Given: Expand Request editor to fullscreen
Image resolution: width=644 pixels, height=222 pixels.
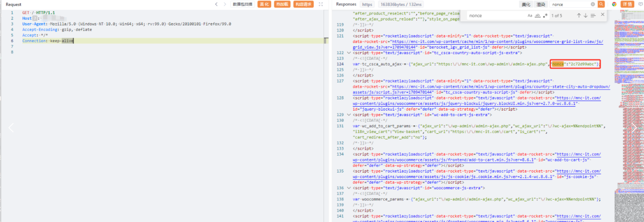Looking at the screenshot, I should click(x=320, y=4).
